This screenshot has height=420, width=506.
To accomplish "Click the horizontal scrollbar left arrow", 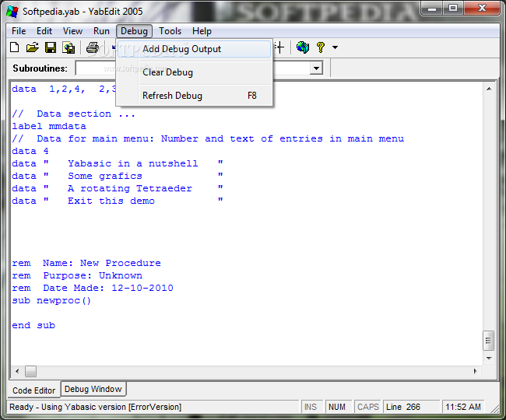I will 17,371.
